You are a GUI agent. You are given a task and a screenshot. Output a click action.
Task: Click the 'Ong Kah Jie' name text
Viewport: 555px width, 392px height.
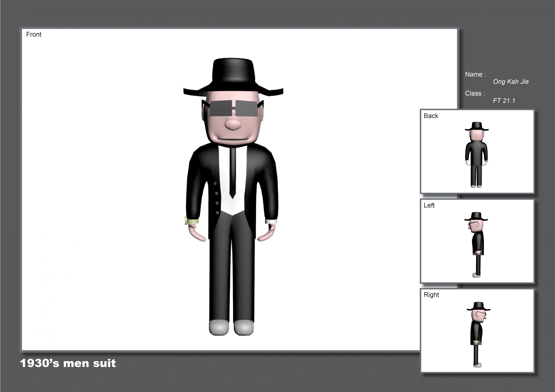pyautogui.click(x=511, y=82)
